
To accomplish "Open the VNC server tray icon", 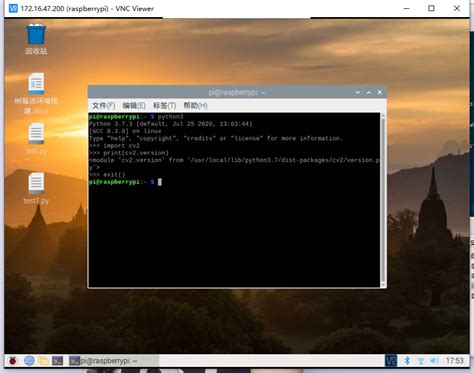I will (x=391, y=360).
